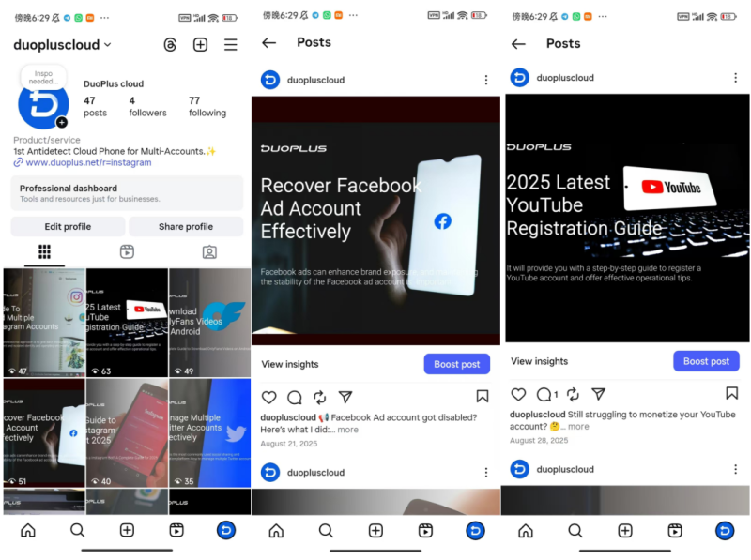Expand the duopluscloud account switcher dropdown
The image size is (751, 560).
click(62, 45)
